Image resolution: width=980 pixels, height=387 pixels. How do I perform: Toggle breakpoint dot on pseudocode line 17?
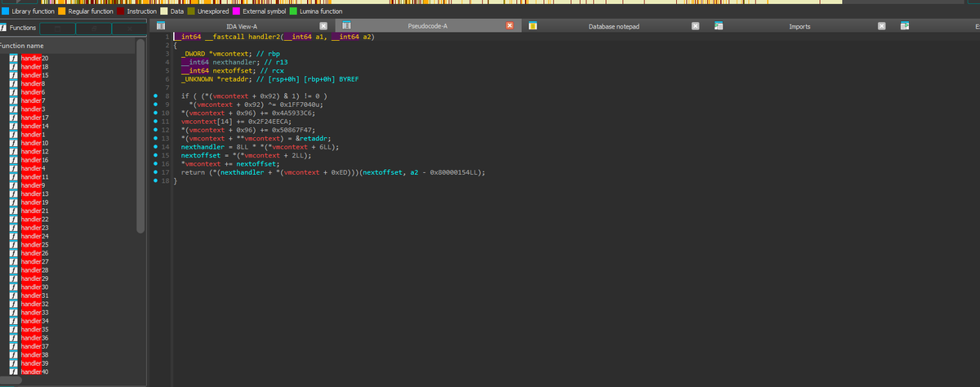coord(157,173)
